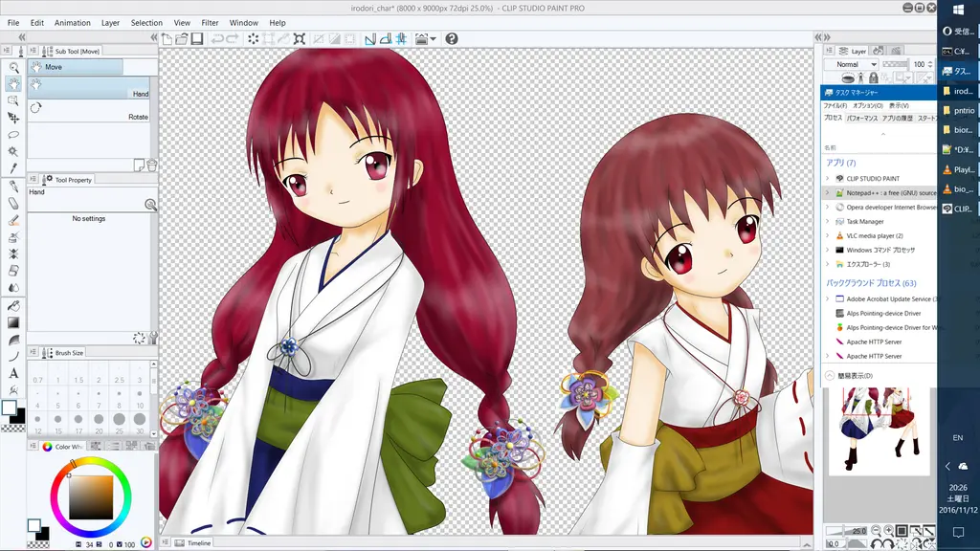The image size is (980, 551).
Task: Click the Opera taskbar item
Action: point(958,32)
